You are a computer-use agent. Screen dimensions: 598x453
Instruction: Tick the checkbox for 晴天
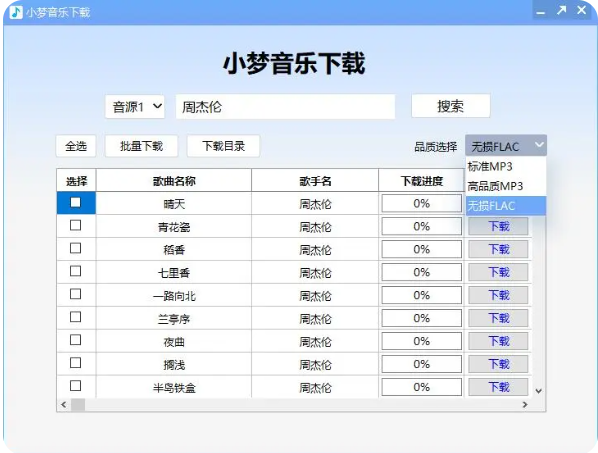point(76,202)
